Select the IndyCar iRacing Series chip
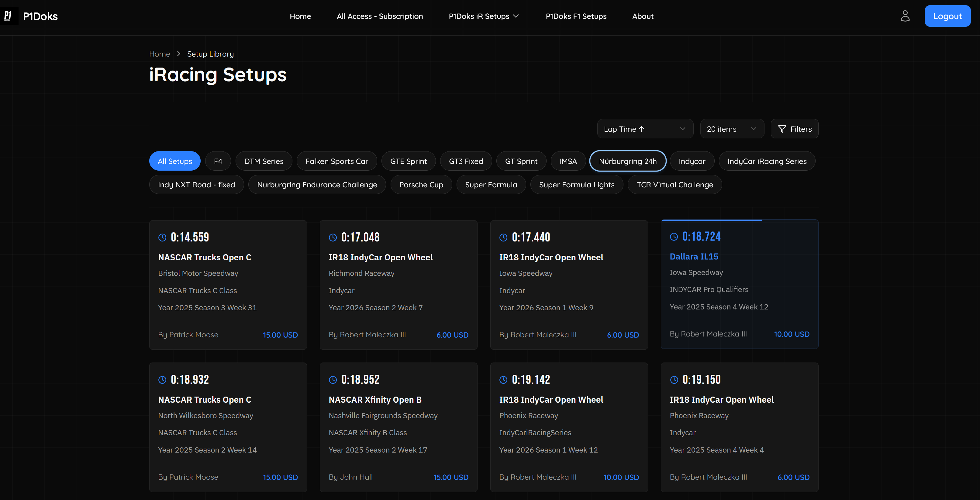This screenshot has height=500, width=980. click(x=767, y=161)
